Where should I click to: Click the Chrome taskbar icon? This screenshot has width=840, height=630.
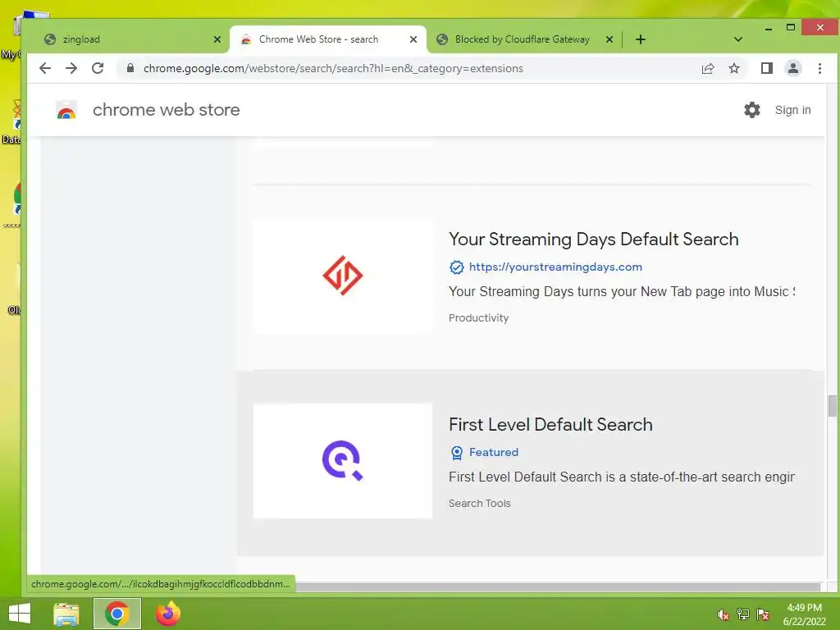(117, 614)
